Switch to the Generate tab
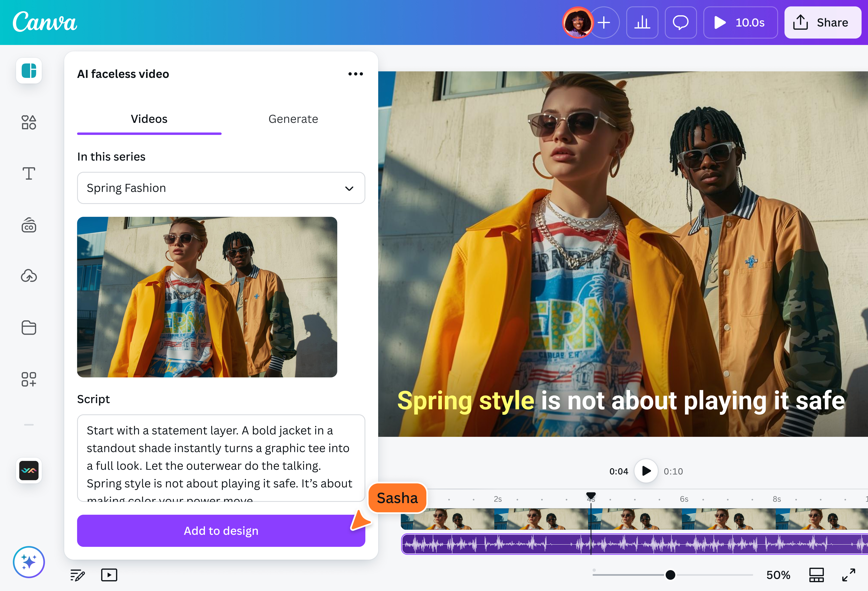This screenshot has height=591, width=868. [293, 119]
